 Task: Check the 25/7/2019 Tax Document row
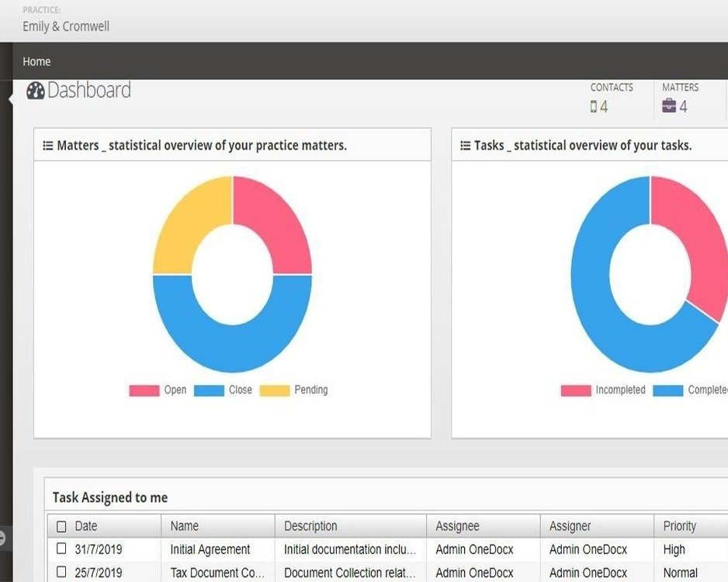(x=61, y=573)
